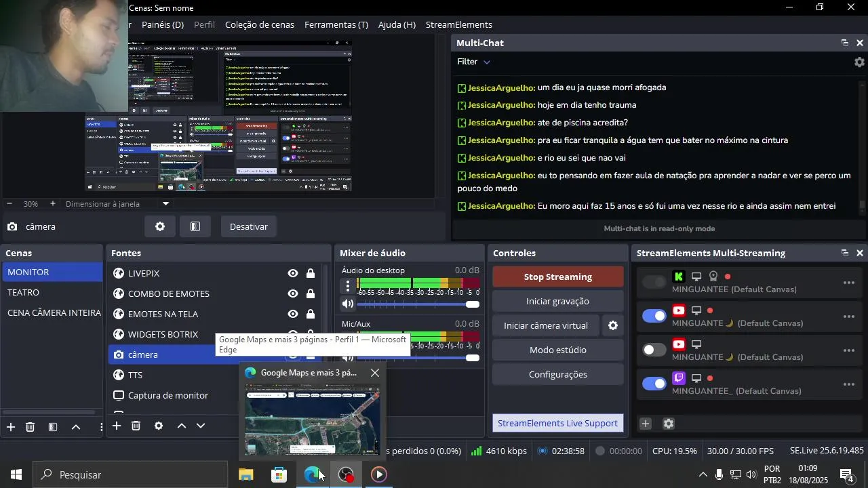This screenshot has height=488, width=868.
Task: Enable the switched-off YouTube MINGUANTE stream
Action: point(654,350)
